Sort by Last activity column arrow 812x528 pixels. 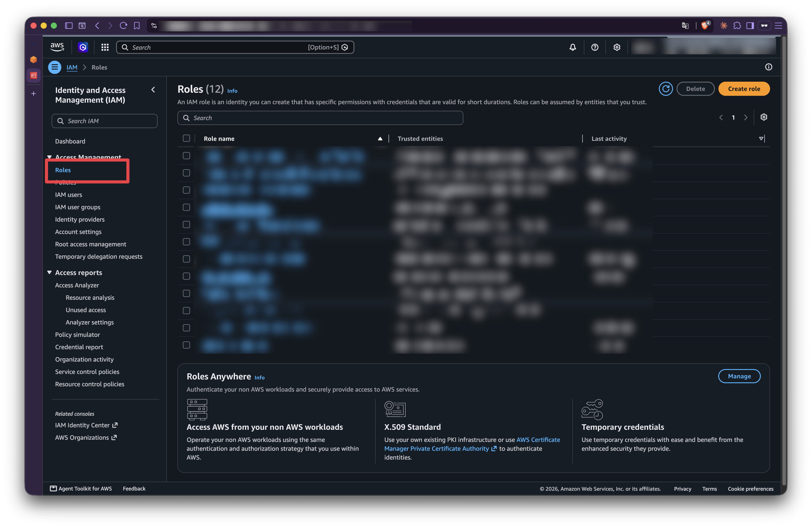coord(761,139)
